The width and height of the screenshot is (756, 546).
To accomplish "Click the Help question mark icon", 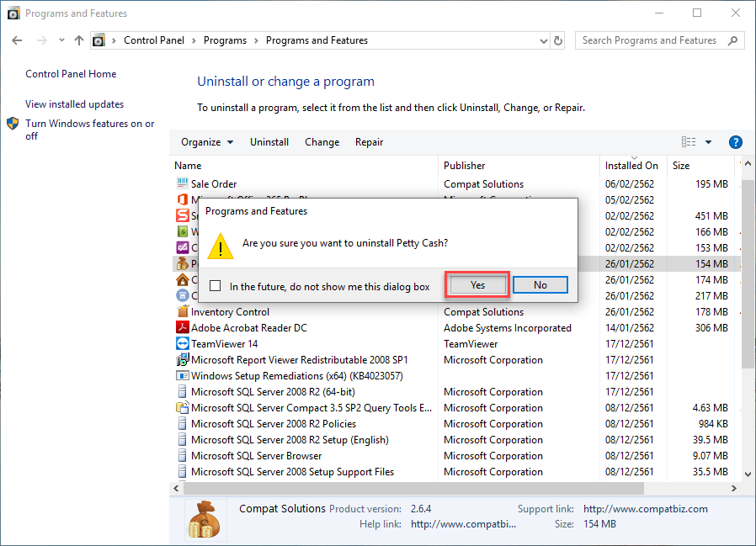I will pos(735,142).
